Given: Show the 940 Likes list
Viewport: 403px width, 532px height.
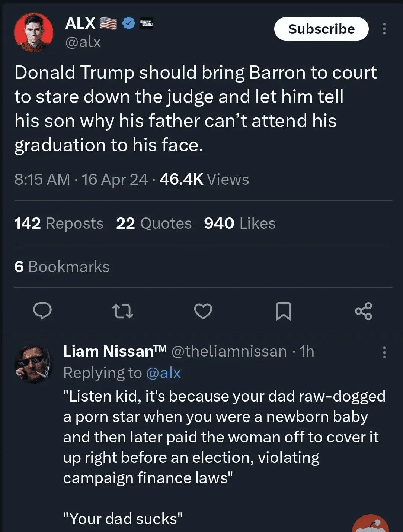Looking at the screenshot, I should click(240, 223).
